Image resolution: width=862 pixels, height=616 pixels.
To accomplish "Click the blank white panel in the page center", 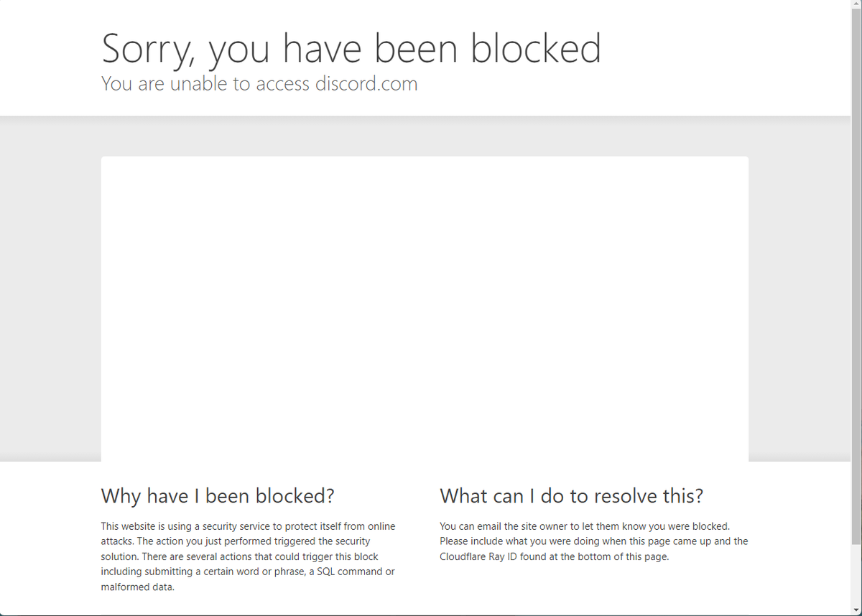I will (425, 309).
